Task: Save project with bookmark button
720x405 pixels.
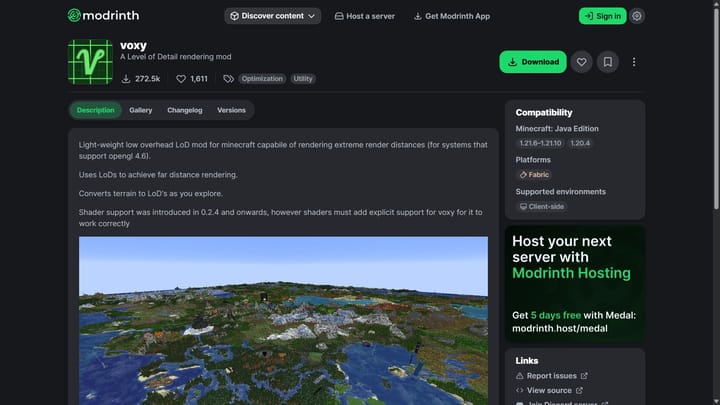Action: 608,62
